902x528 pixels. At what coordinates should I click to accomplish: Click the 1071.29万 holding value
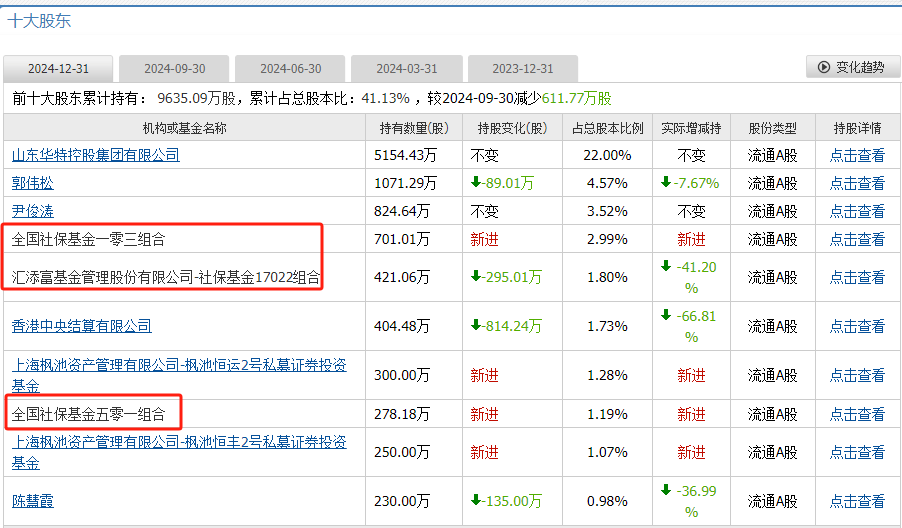406,183
